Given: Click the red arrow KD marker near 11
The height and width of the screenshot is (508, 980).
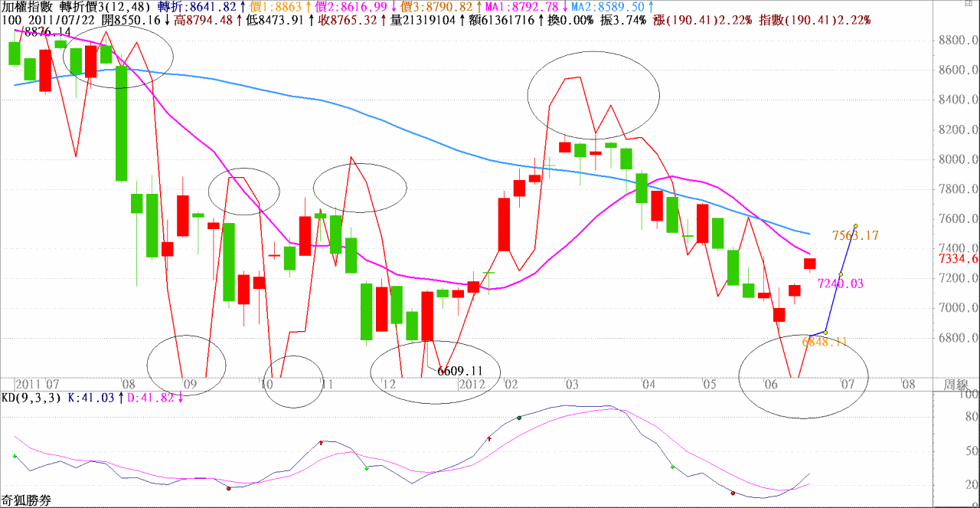Looking at the screenshot, I should (x=321, y=442).
